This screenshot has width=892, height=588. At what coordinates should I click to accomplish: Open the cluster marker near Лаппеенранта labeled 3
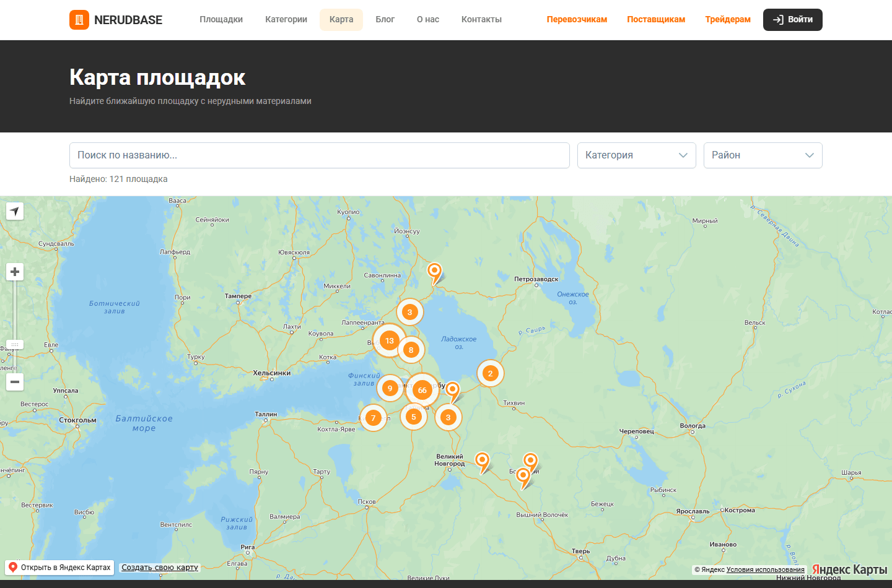(x=409, y=312)
